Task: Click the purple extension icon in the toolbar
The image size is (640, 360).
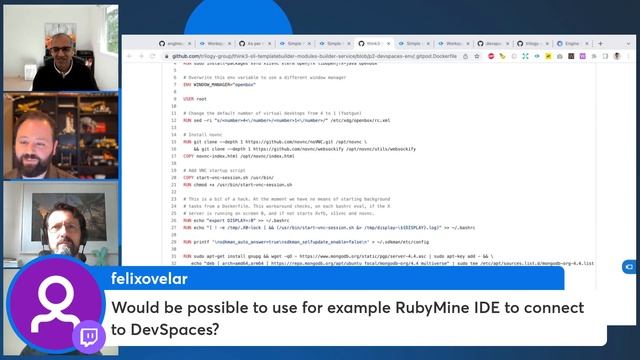Action: tap(582, 56)
